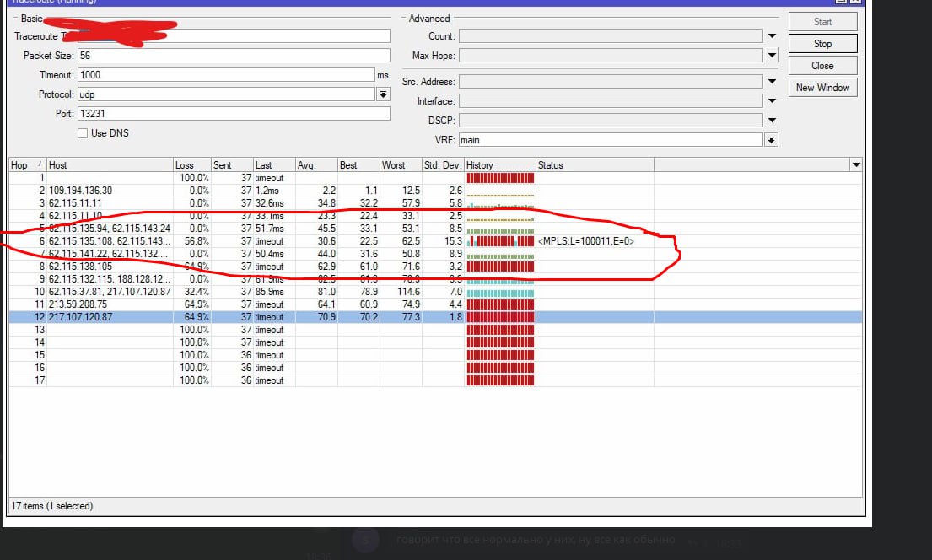Expand the Count field arrow
This screenshot has width=932, height=560.
click(772, 36)
